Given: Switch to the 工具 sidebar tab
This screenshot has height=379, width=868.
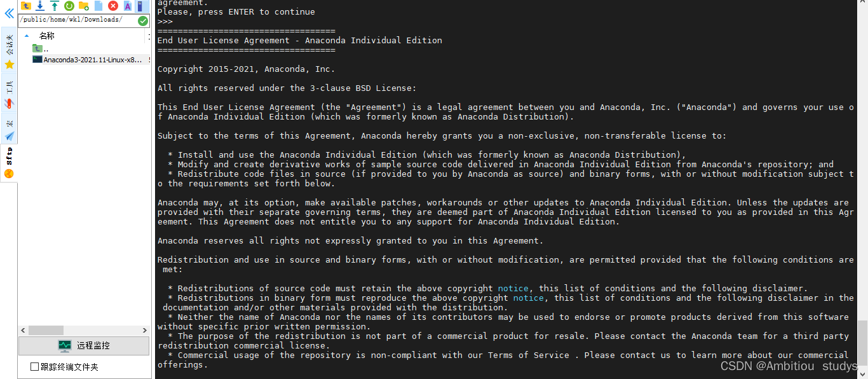Looking at the screenshot, I should [9, 93].
